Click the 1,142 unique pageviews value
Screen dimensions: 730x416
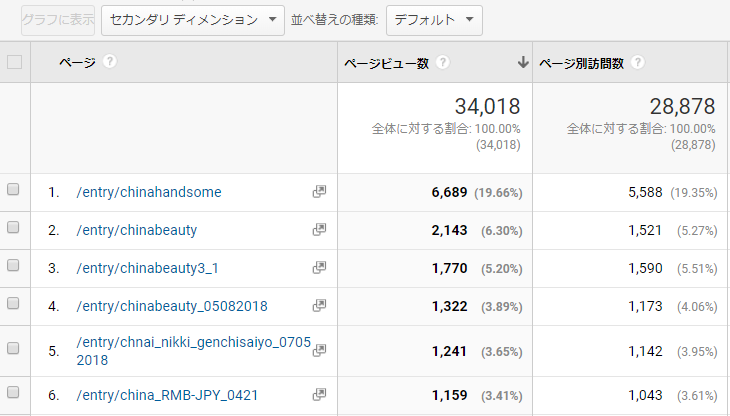tap(645, 351)
